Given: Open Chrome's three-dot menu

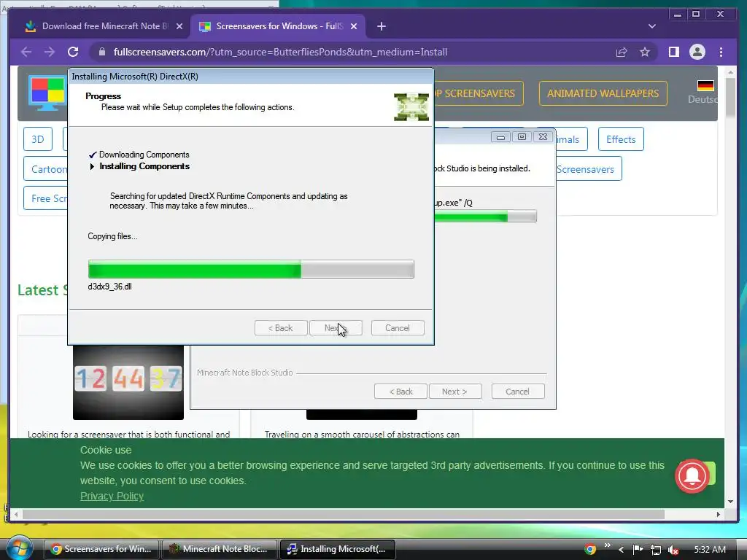Looking at the screenshot, I should 721,52.
